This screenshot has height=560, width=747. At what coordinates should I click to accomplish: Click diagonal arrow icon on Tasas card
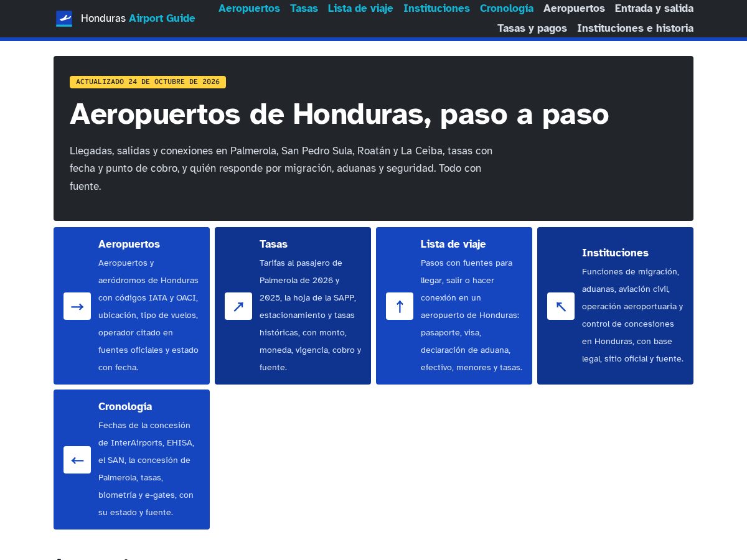(x=238, y=306)
